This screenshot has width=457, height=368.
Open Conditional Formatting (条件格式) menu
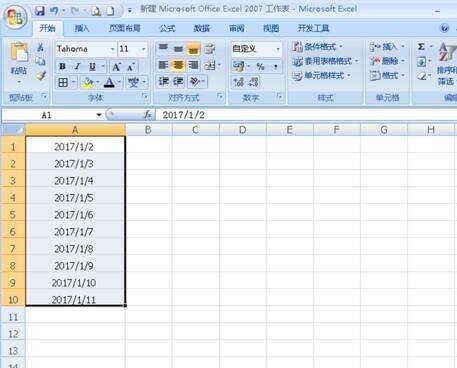click(317, 47)
